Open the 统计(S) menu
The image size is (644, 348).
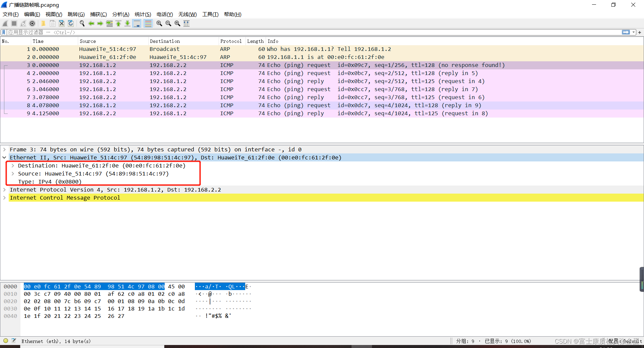point(143,14)
